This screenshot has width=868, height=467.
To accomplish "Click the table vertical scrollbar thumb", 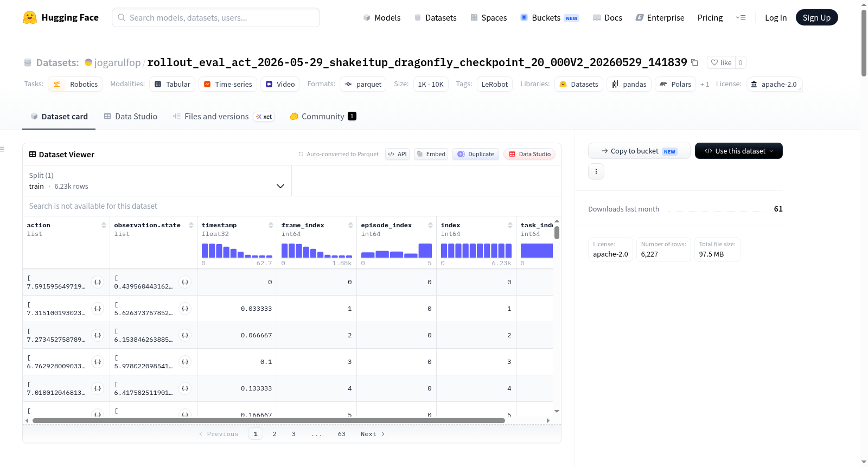I will (557, 233).
